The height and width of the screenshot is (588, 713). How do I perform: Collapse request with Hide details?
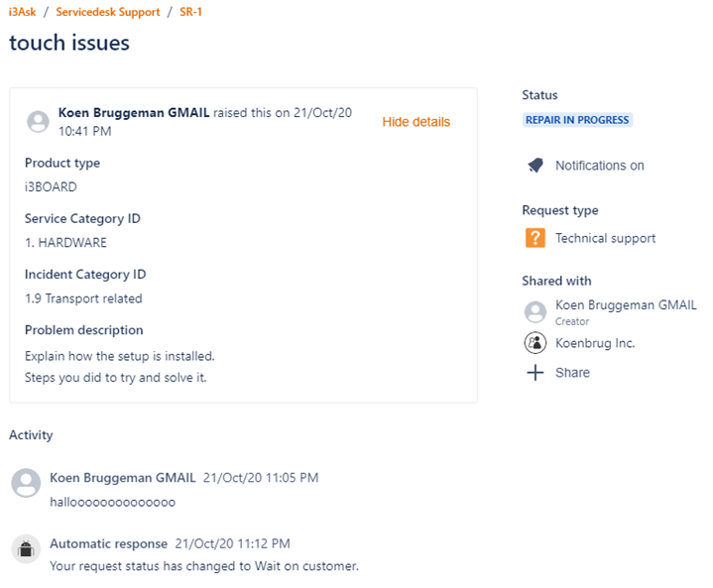coord(416,122)
